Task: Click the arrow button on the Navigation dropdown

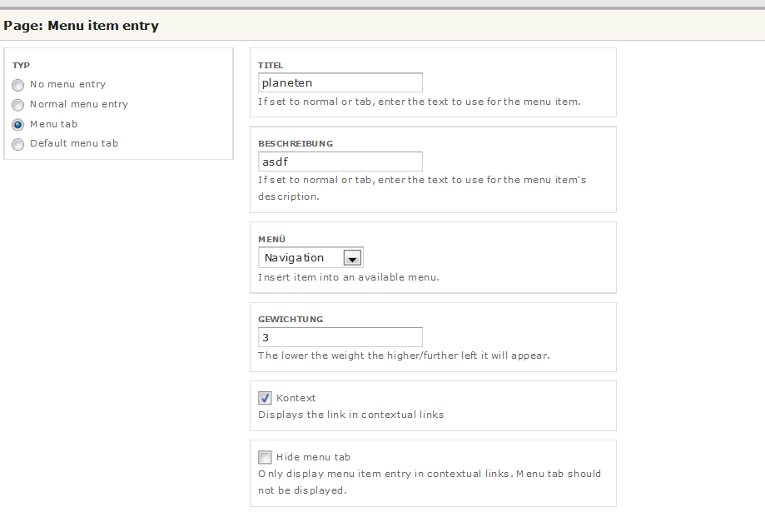Action: tap(352, 258)
